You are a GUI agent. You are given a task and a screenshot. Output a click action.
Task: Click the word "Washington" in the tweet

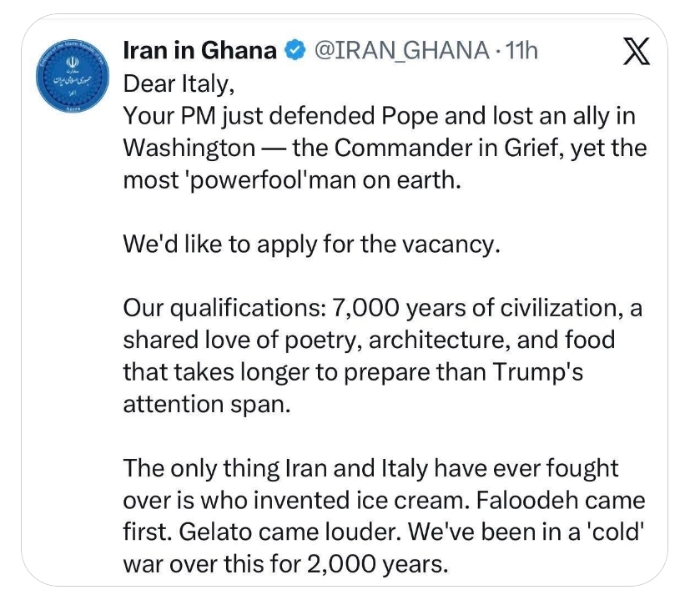[x=189, y=148]
